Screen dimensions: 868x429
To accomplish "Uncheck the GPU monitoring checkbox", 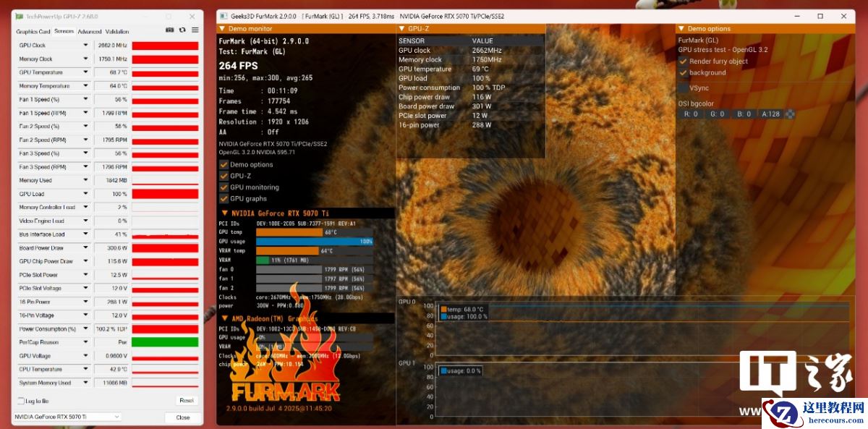I will pyautogui.click(x=224, y=187).
